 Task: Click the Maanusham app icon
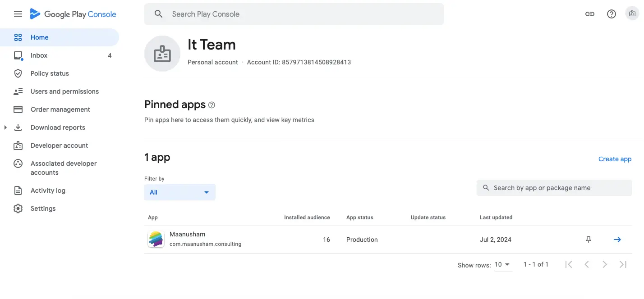(x=156, y=239)
